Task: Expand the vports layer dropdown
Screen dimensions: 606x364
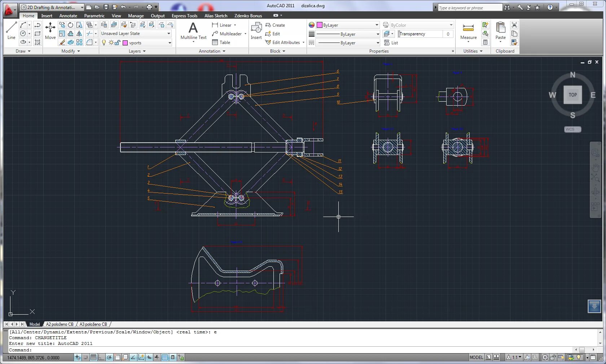Action: pyautogui.click(x=170, y=43)
